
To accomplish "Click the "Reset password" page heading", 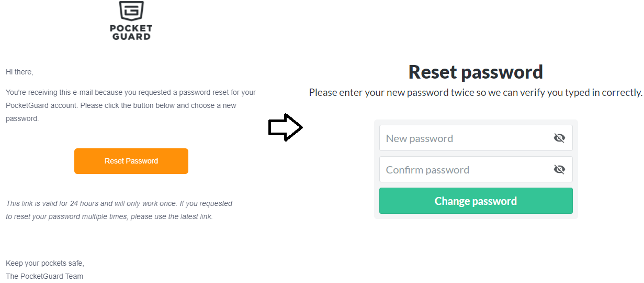I will tap(475, 72).
